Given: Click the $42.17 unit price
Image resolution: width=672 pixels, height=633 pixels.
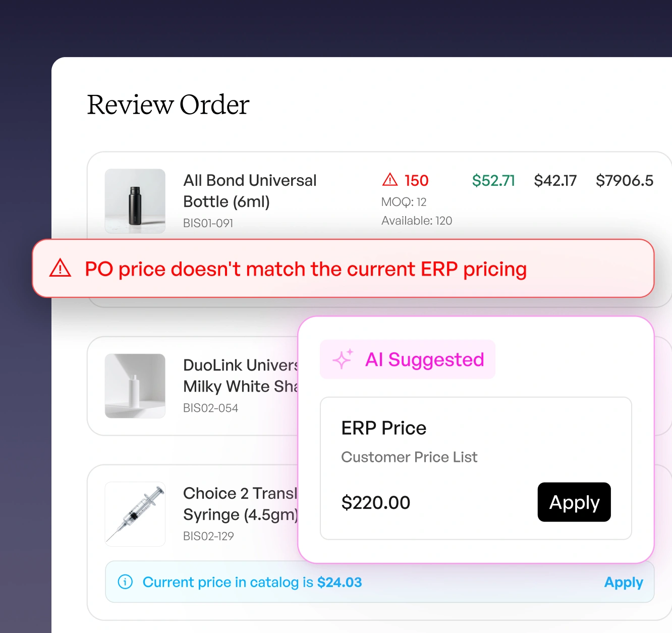Looking at the screenshot, I should [555, 180].
